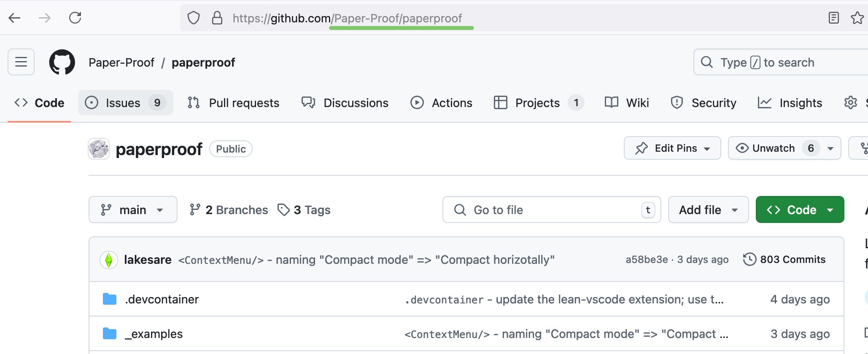The image size is (868, 354).
Task: Click the Paper-Proof owner breadcrumb
Action: (x=121, y=62)
